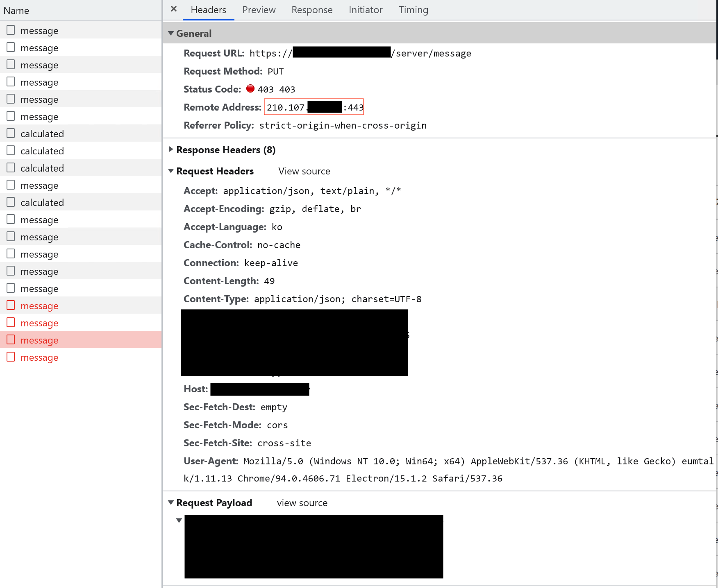Image resolution: width=718 pixels, height=588 pixels.
Task: Click the Accept header value
Action: click(x=312, y=191)
